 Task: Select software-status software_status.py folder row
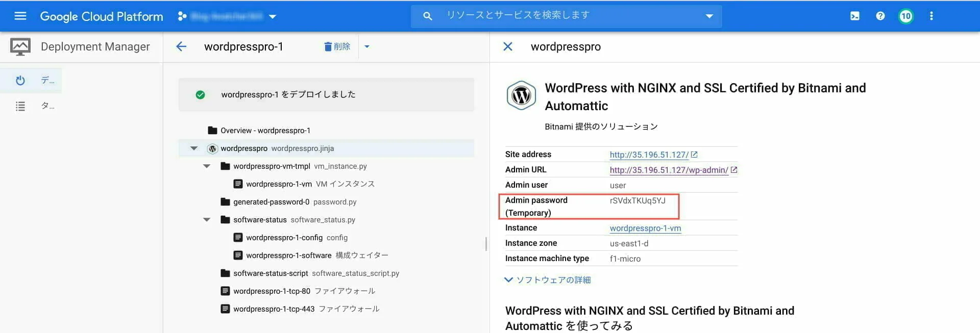point(326,220)
